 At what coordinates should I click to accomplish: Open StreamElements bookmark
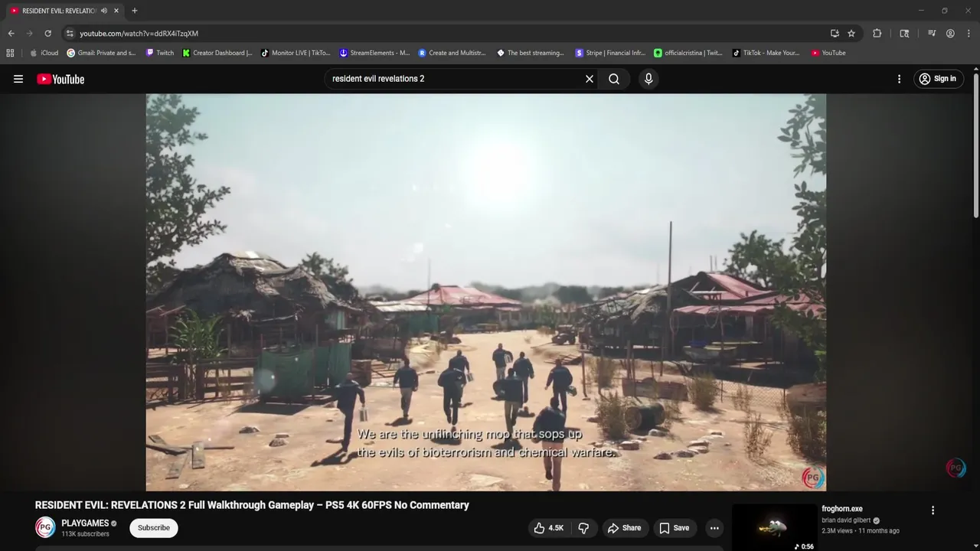tap(374, 53)
